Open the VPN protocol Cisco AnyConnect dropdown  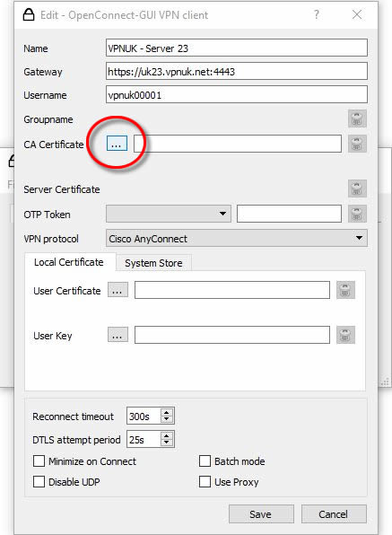pyautogui.click(x=237, y=238)
